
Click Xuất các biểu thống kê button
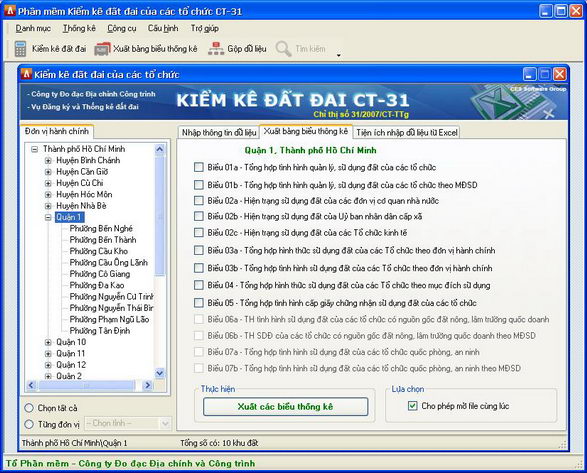click(285, 407)
